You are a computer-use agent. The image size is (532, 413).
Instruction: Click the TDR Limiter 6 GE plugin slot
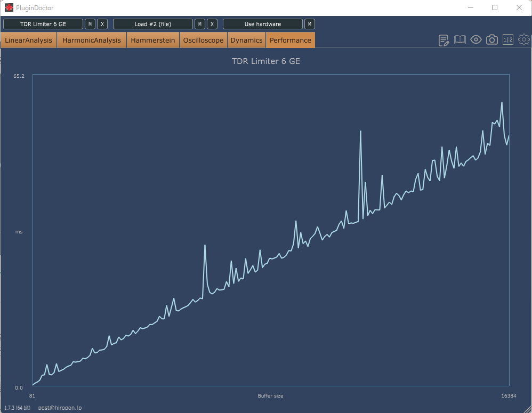[43, 24]
